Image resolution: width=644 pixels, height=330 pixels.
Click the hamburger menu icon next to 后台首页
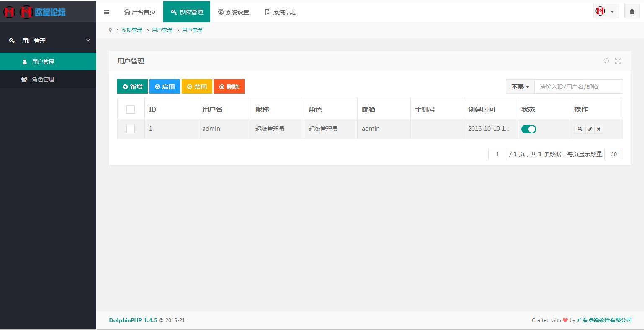coord(107,12)
